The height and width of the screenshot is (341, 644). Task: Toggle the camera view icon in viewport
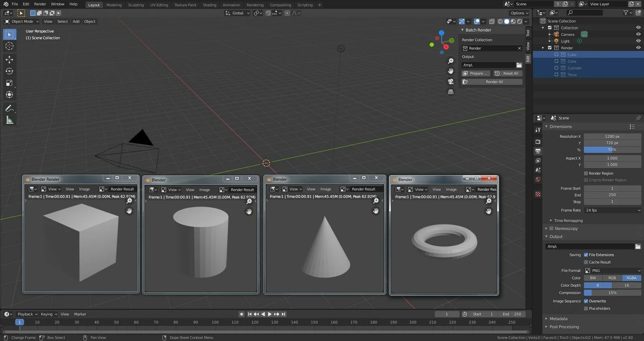coord(451,81)
